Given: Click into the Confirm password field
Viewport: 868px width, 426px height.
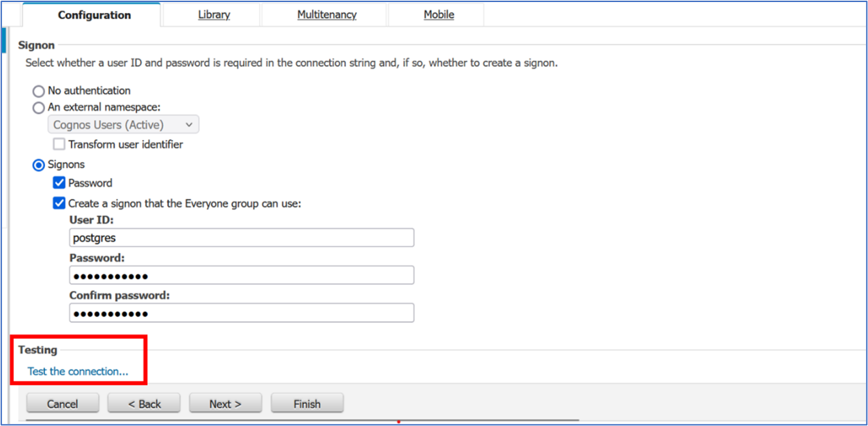Looking at the screenshot, I should (242, 313).
